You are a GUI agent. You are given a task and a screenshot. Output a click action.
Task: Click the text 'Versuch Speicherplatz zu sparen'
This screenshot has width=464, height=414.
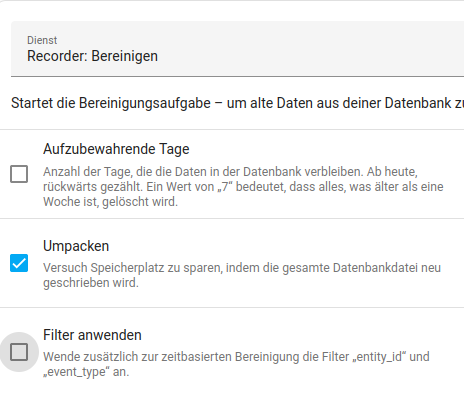[x=133, y=268]
